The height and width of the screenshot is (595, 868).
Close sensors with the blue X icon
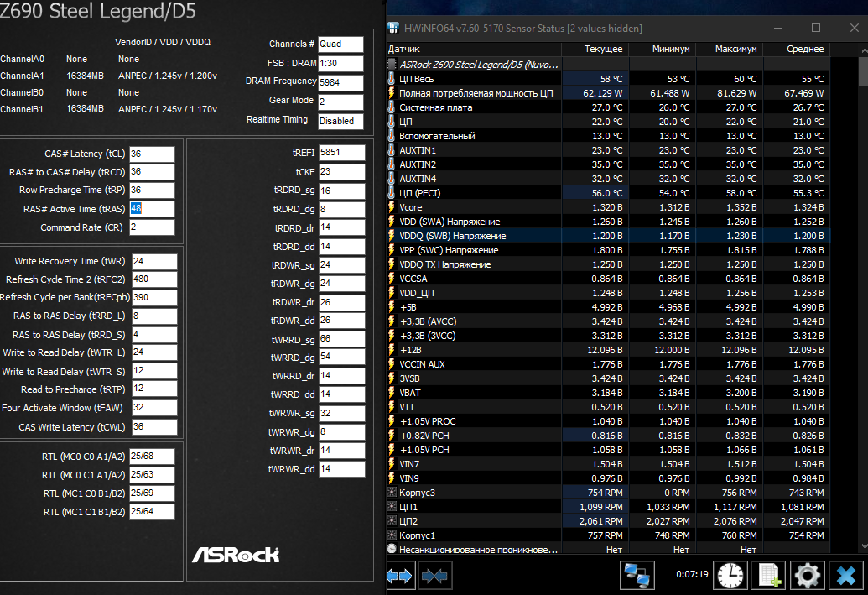[846, 575]
